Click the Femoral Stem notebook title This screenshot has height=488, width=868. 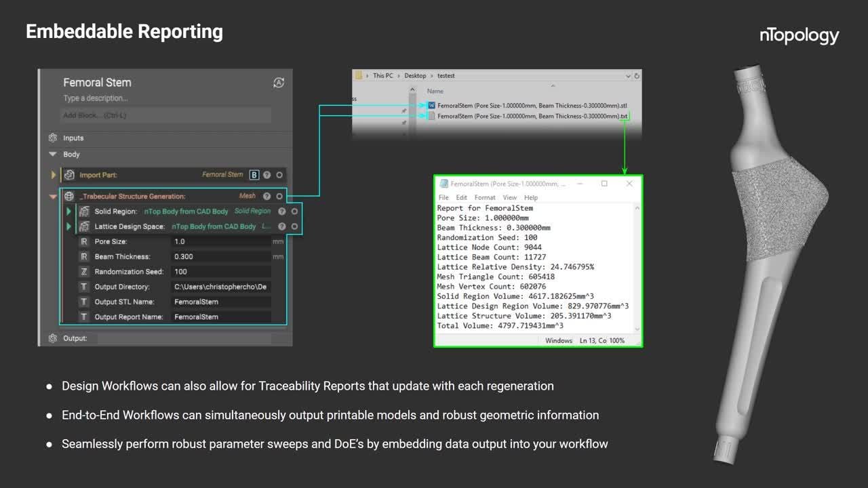click(x=97, y=83)
